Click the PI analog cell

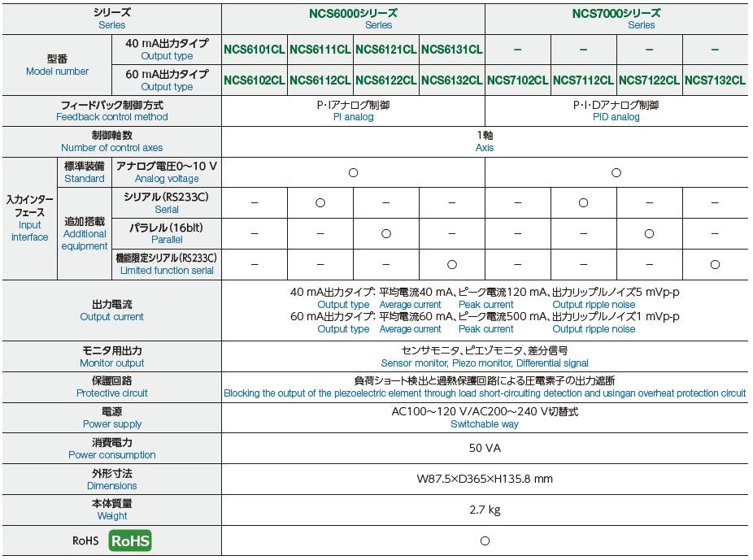coord(353,111)
